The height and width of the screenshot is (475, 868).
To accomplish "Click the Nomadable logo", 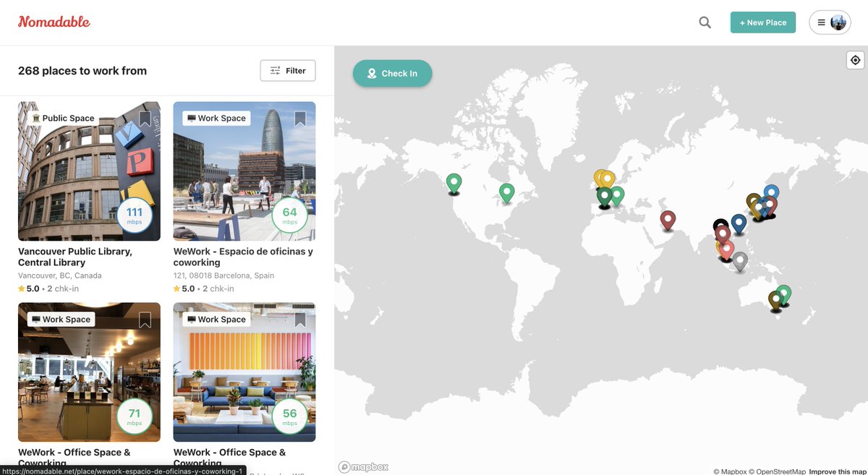I will coord(54,22).
